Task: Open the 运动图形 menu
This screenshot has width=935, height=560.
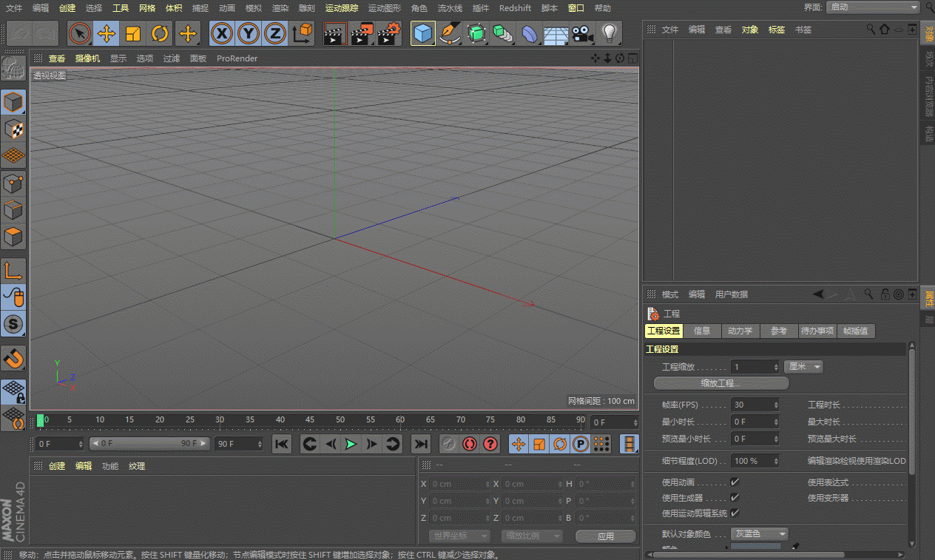Action: [x=384, y=8]
